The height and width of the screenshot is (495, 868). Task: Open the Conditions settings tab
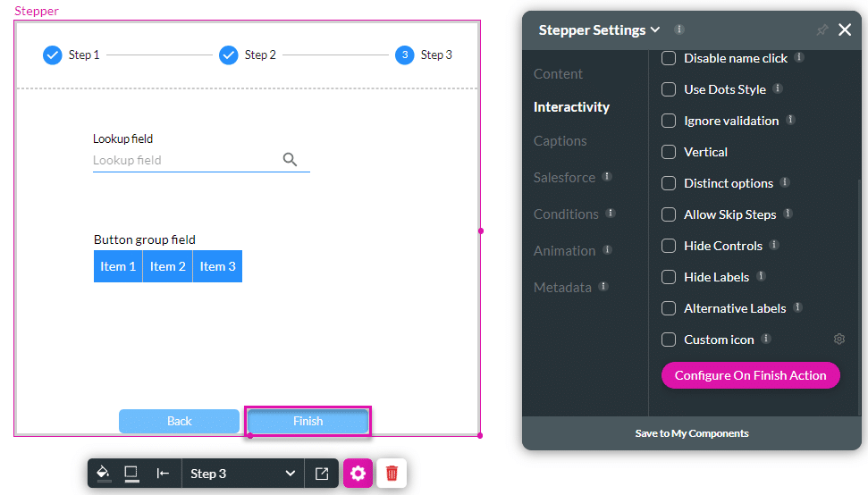coord(566,214)
